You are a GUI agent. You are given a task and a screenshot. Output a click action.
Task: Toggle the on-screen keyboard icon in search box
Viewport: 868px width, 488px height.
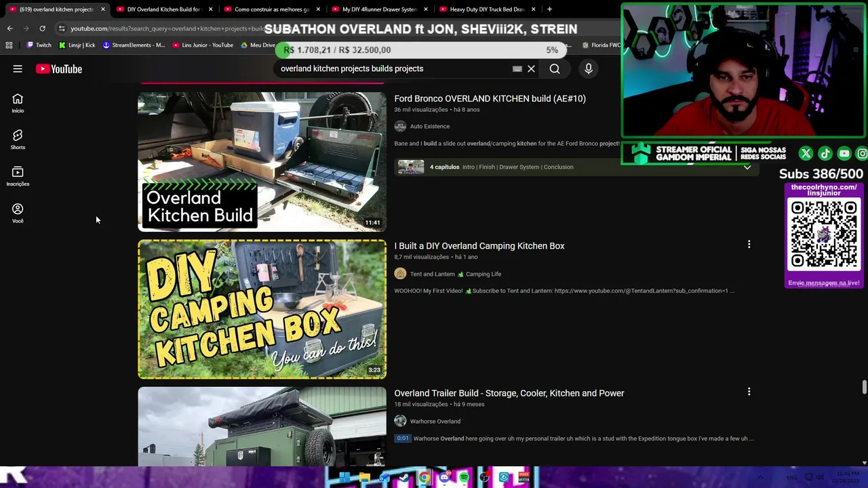click(517, 68)
